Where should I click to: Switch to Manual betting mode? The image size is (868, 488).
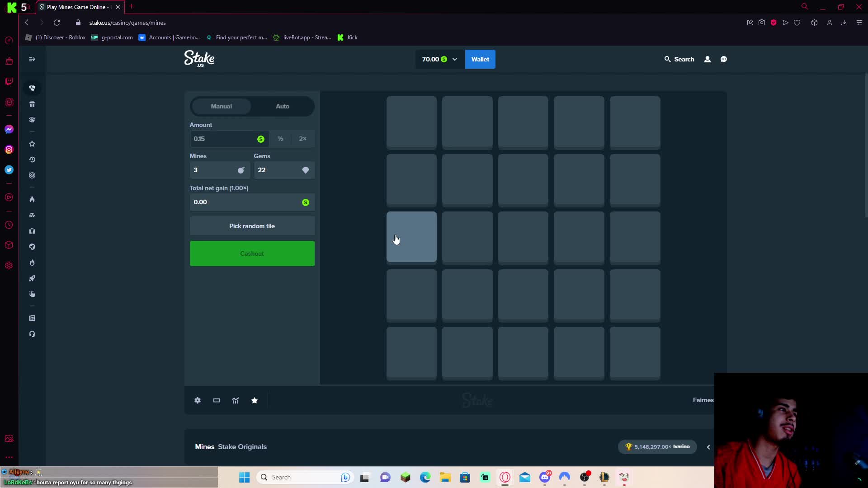[x=221, y=106]
